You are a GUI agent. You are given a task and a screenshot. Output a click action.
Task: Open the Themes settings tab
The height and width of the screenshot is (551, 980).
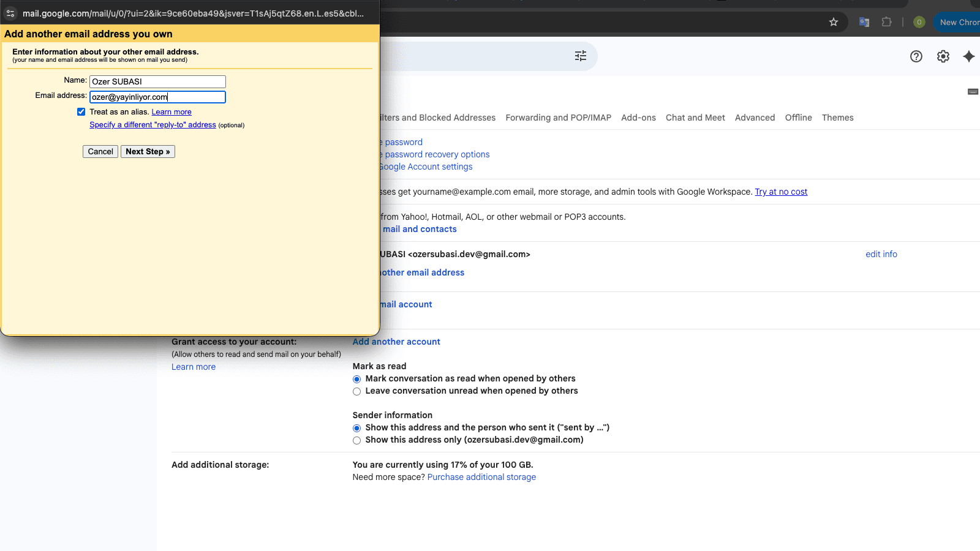[837, 118]
